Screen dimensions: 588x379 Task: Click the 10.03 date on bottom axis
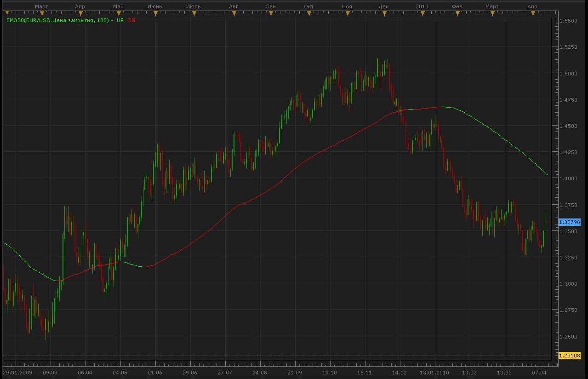(504, 372)
